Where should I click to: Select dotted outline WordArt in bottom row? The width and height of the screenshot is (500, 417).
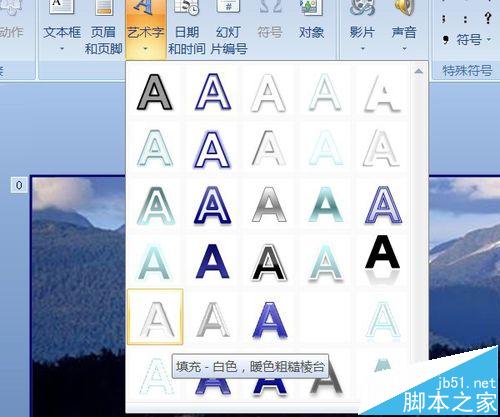point(155,376)
